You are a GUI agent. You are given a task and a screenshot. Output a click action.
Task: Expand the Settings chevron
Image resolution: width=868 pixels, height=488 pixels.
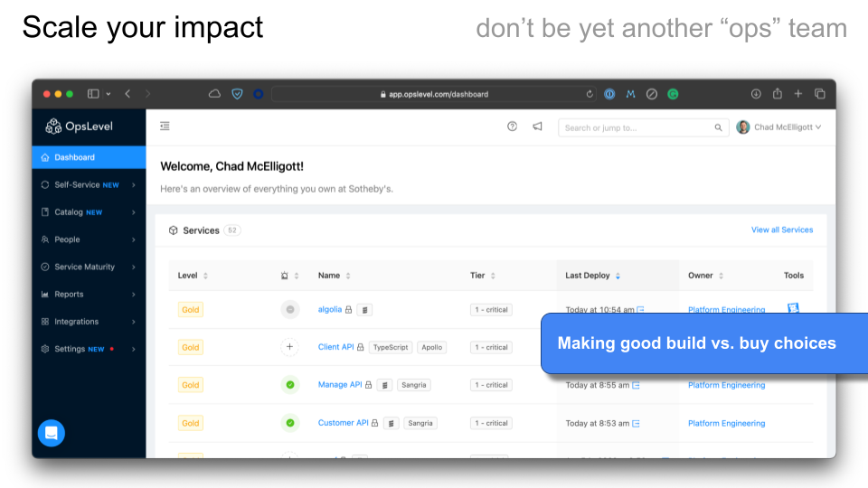[134, 349]
